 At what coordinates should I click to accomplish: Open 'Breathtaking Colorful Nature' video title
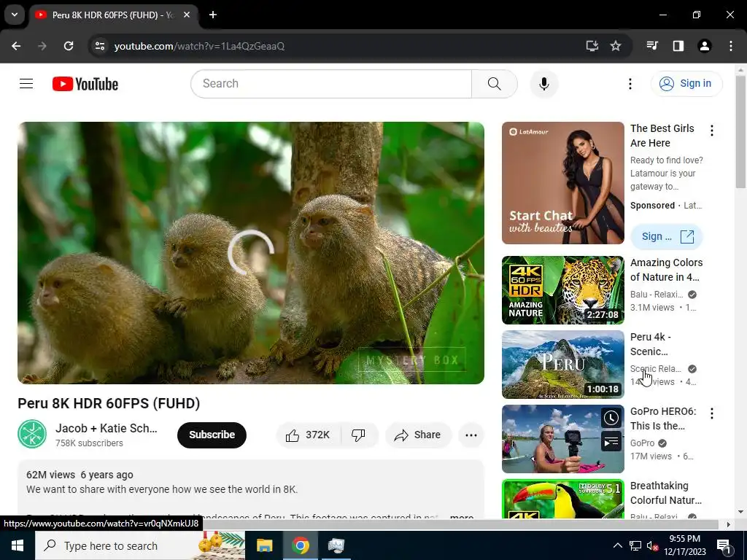pos(666,493)
